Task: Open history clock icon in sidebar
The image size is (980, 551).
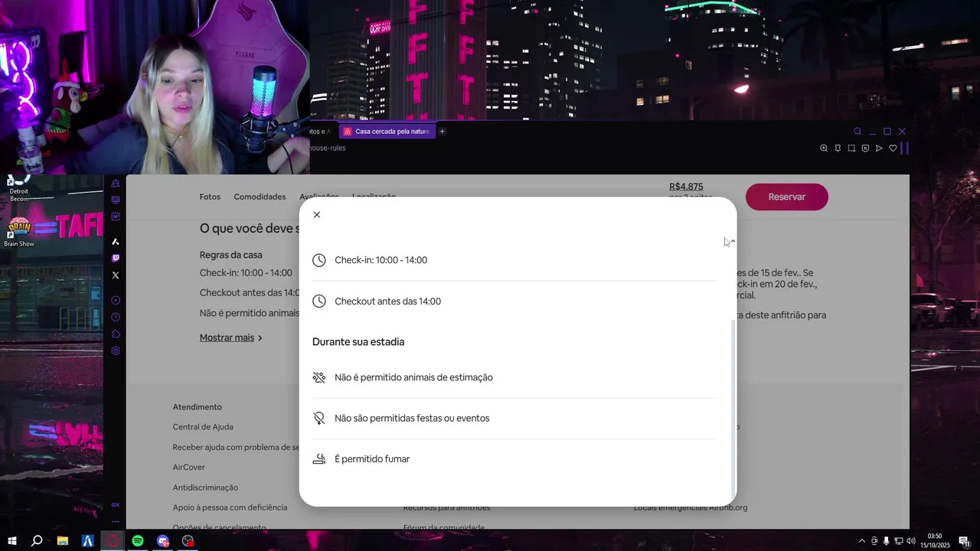Action: click(x=116, y=317)
